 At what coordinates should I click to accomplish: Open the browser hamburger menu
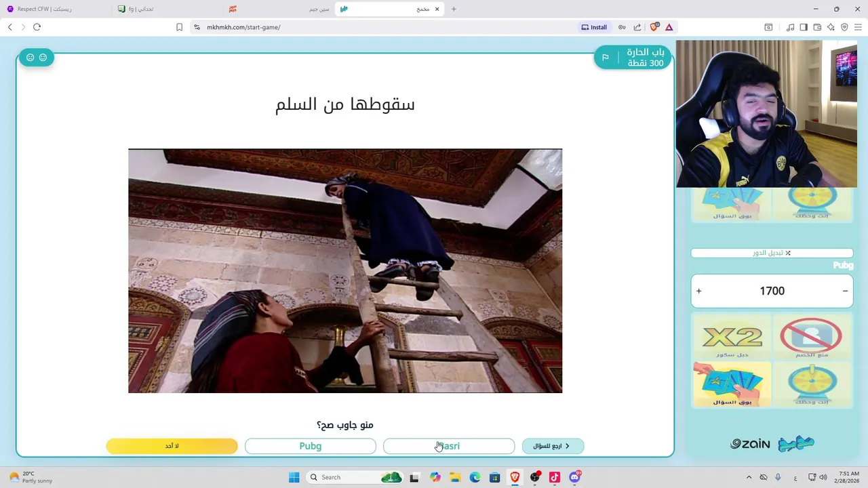[858, 27]
